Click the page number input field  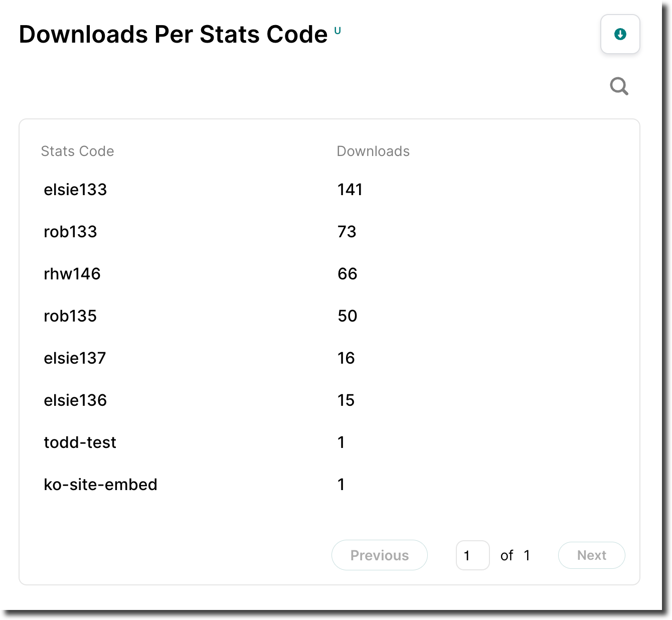point(472,555)
